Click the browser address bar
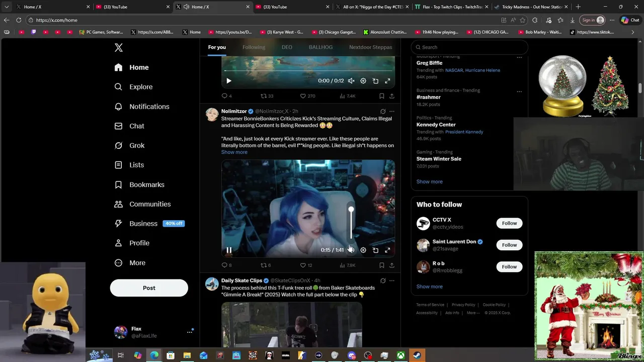This screenshot has height=362, width=644. pos(262,20)
